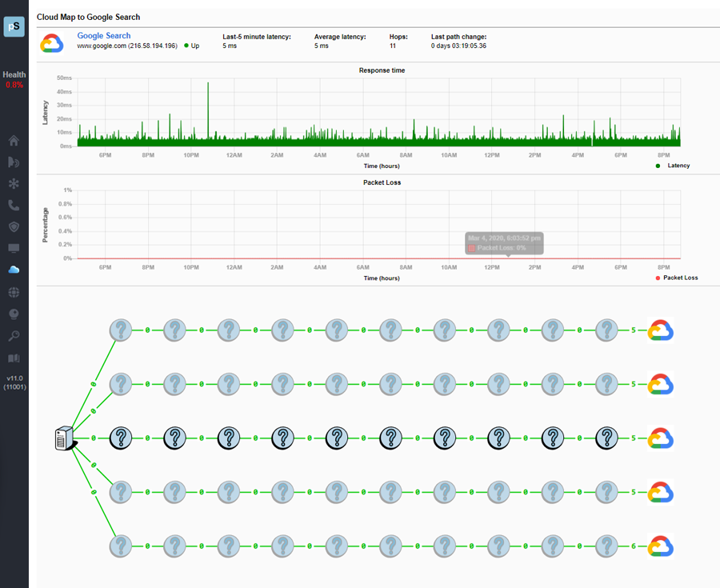Expand the server node on the map left
The height and width of the screenshot is (588, 720).
(x=64, y=438)
